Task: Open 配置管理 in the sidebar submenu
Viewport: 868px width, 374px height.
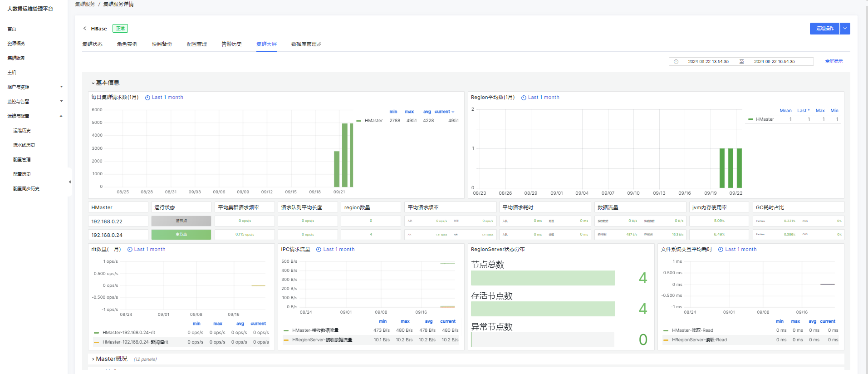Action: (22, 159)
